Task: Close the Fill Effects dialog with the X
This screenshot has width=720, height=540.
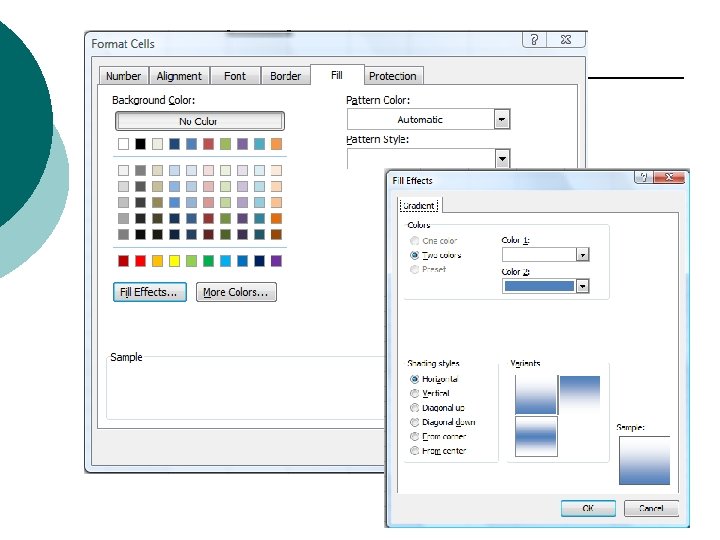Action: [669, 177]
